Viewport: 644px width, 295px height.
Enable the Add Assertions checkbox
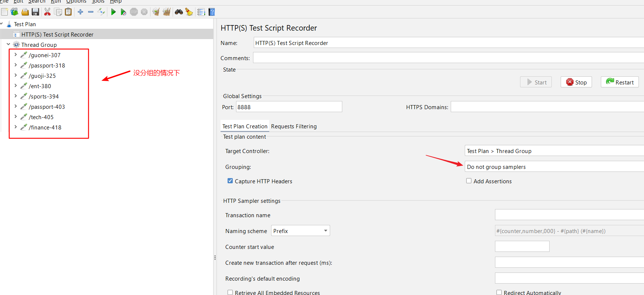469,181
